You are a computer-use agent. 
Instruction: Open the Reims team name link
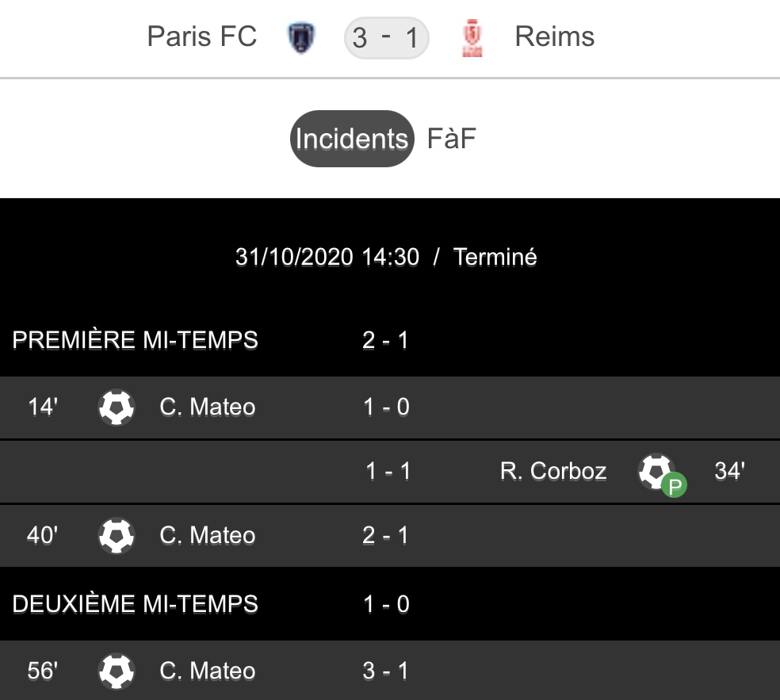[x=554, y=36]
